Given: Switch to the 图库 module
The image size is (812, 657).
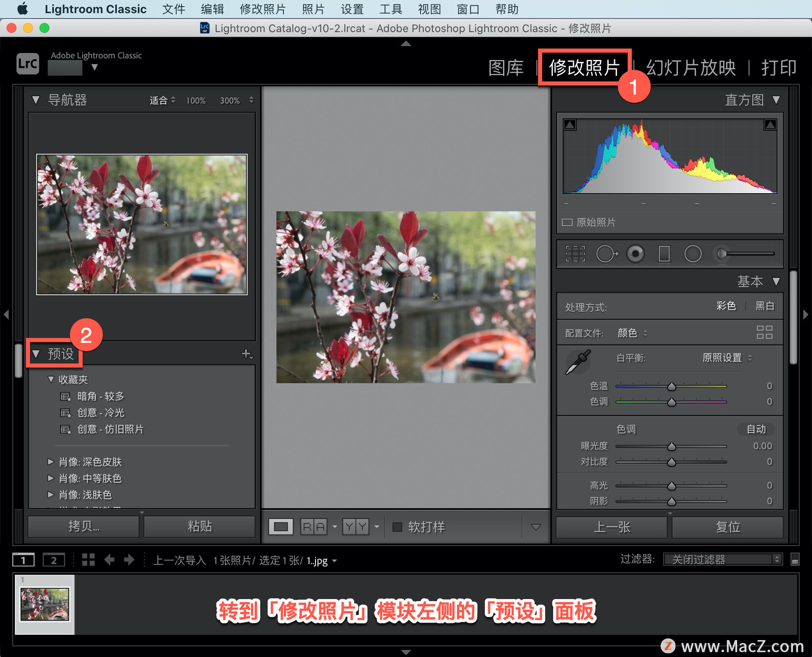Looking at the screenshot, I should [x=506, y=68].
